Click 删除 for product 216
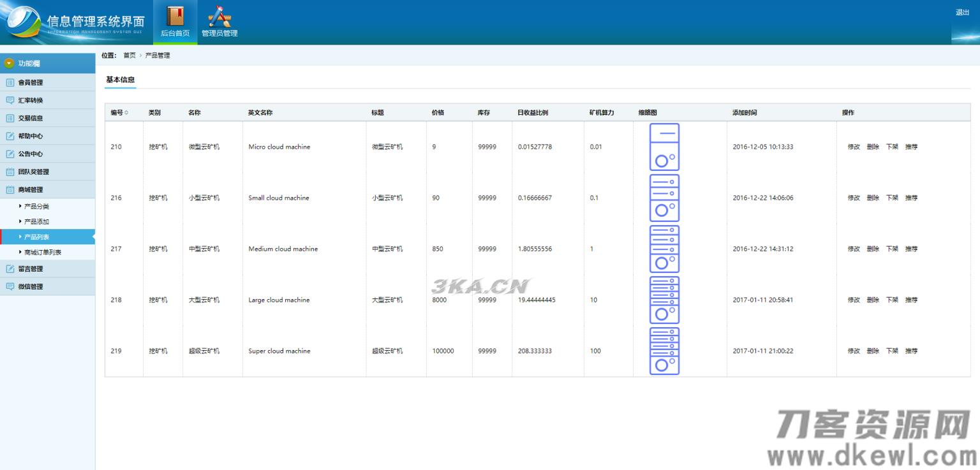Viewport: 980px width, 470px height. click(x=873, y=198)
